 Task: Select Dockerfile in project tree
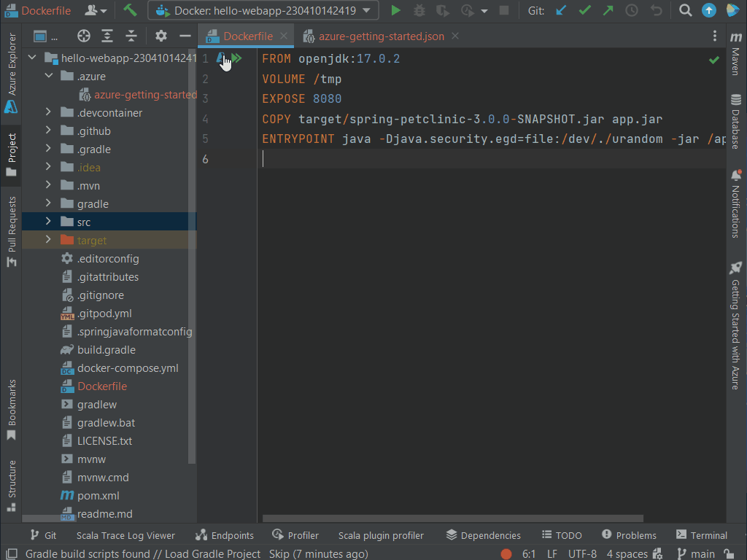click(102, 386)
